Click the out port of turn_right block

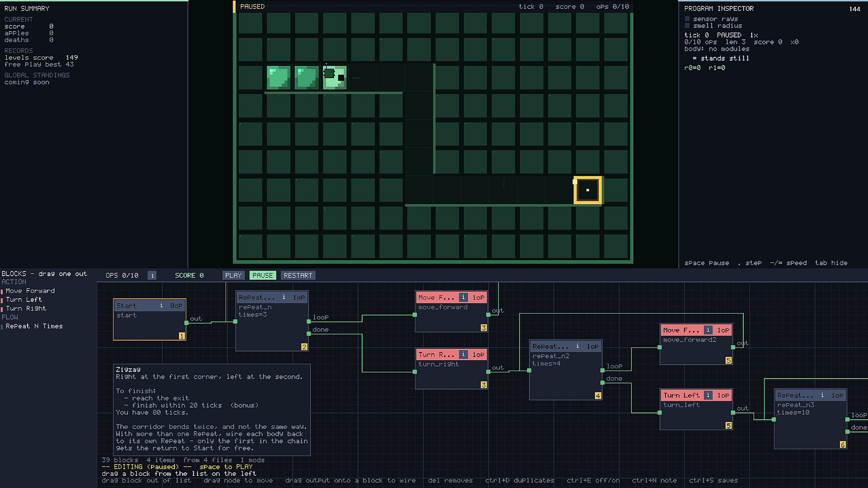[x=488, y=371]
